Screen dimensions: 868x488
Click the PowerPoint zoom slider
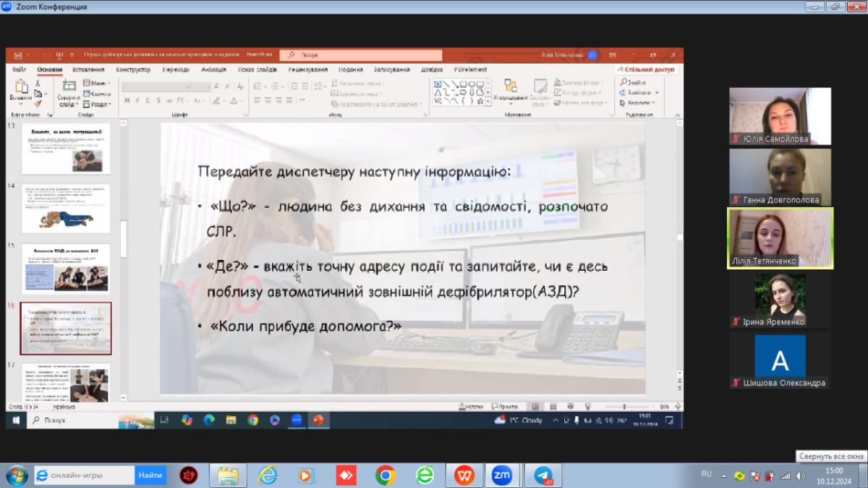[626, 407]
